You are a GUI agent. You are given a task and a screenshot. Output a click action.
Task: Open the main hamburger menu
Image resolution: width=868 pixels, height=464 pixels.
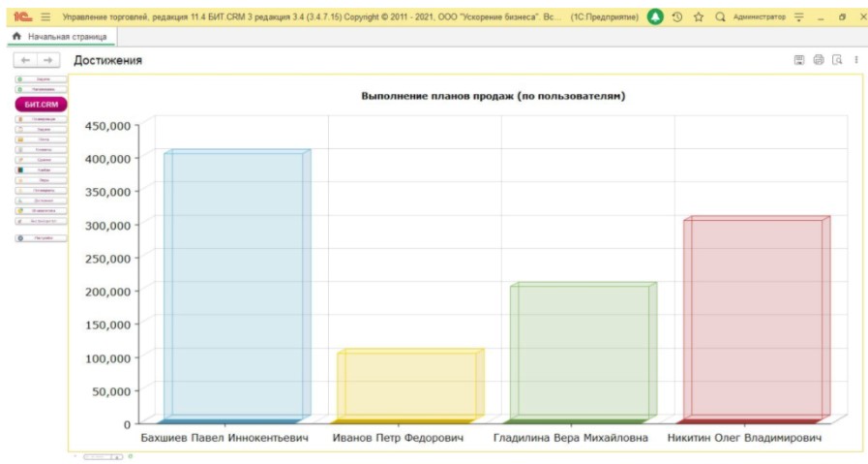click(x=45, y=17)
